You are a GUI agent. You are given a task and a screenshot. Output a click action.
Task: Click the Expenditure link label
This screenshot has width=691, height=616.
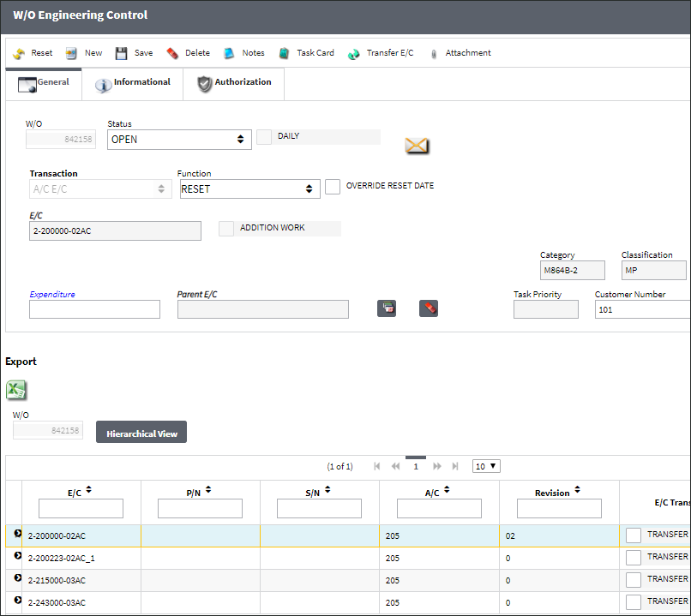click(x=52, y=294)
